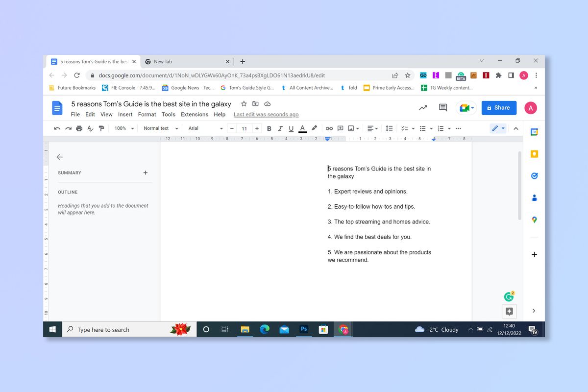588x392 pixels.
Task: Open version history via last edit link
Action: pyautogui.click(x=266, y=114)
